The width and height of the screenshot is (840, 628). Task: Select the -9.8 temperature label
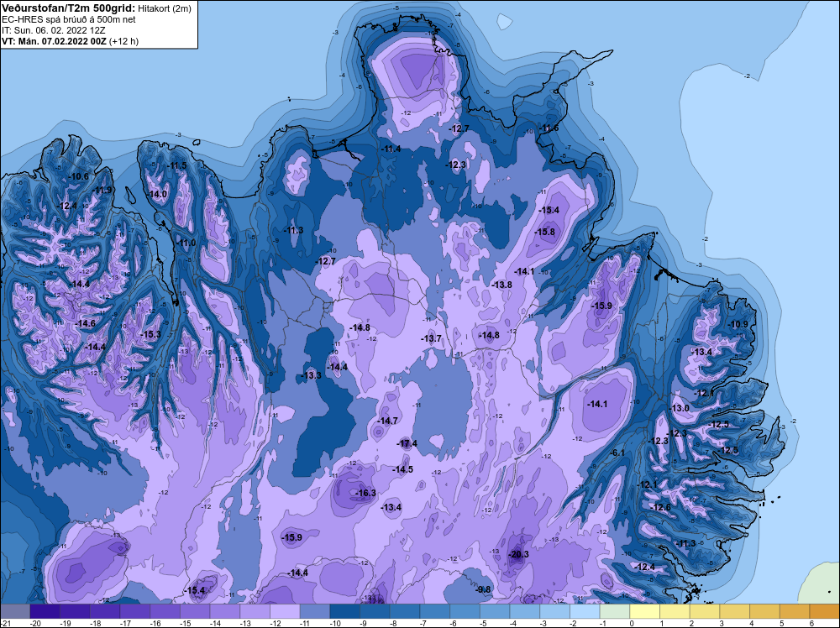[483, 589]
